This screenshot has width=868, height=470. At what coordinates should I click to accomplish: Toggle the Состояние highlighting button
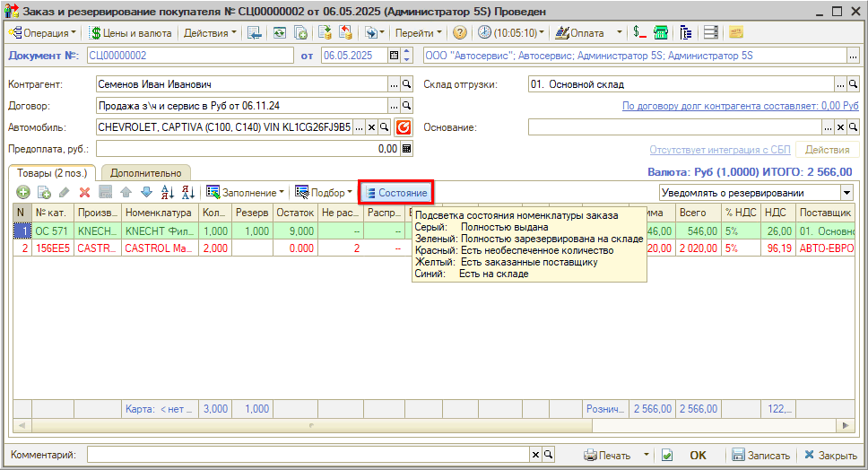click(395, 192)
